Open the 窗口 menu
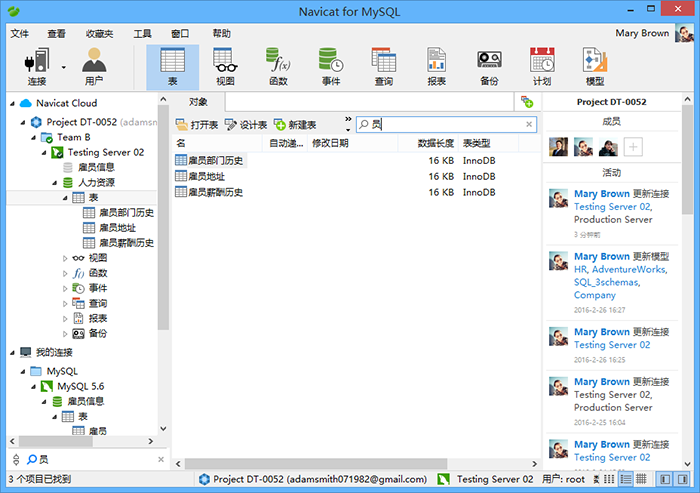Image resolution: width=700 pixels, height=493 pixels. (x=180, y=33)
